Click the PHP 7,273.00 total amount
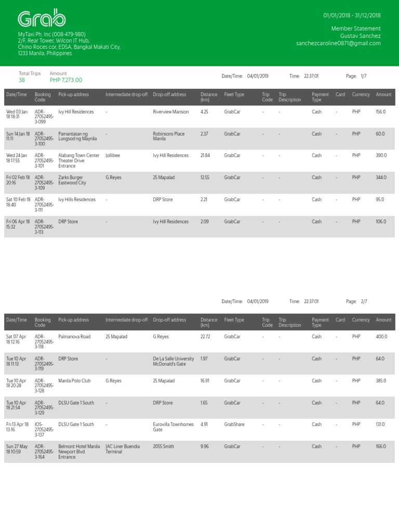This screenshot has height=532, width=399. 66,80
